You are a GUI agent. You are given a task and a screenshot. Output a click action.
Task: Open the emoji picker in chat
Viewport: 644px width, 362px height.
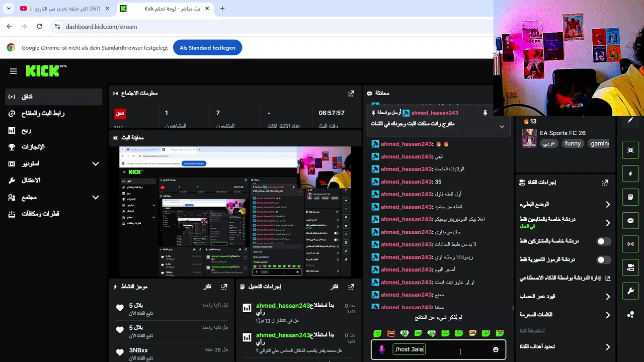(496, 349)
